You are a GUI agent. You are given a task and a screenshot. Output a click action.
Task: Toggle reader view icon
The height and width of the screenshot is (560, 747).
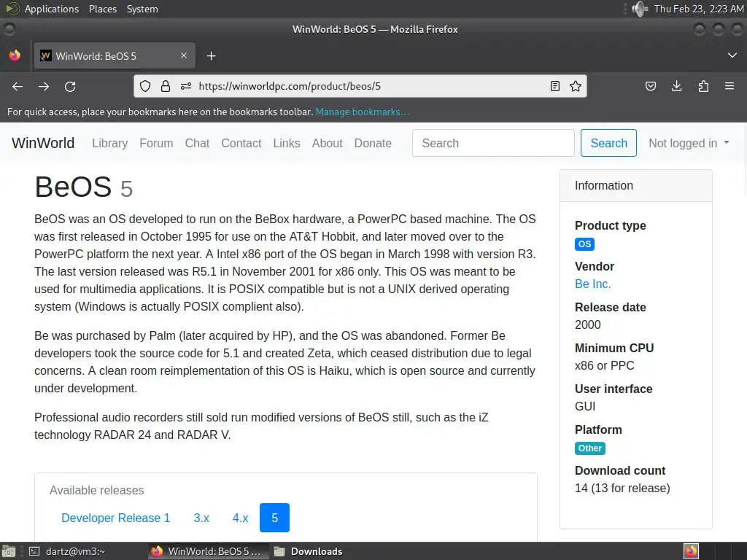(x=555, y=86)
